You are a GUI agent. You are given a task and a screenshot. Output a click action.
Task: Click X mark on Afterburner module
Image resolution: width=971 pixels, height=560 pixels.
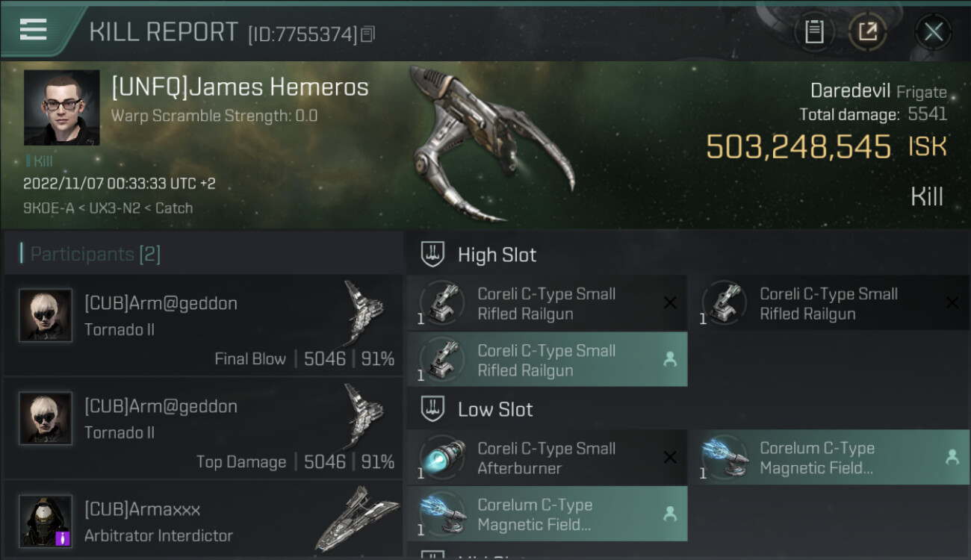tap(670, 458)
